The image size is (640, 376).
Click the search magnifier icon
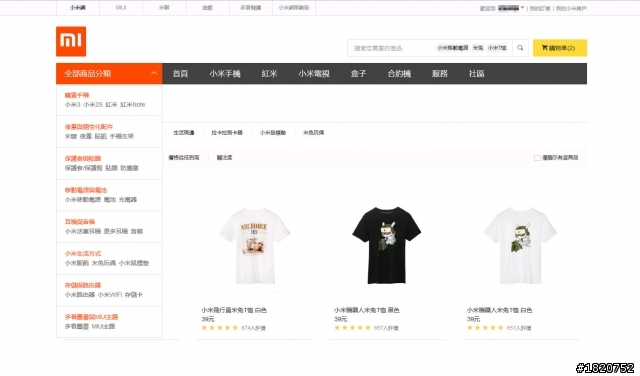(520, 48)
